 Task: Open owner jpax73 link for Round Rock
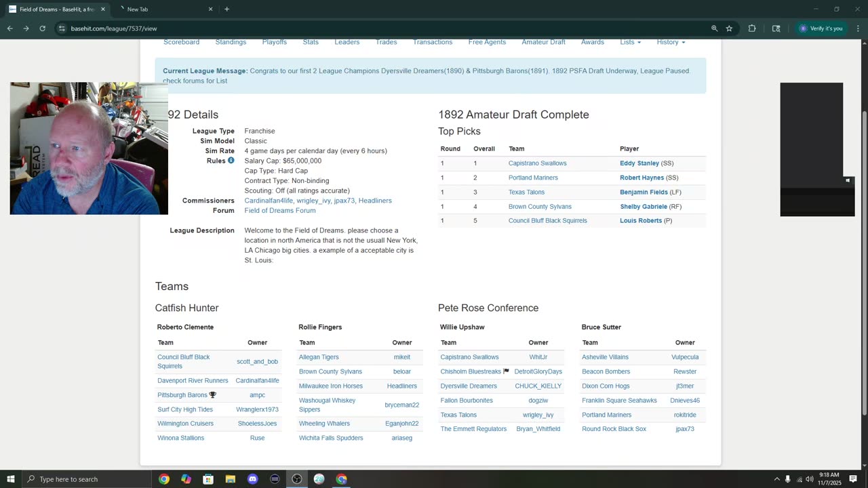(685, 429)
